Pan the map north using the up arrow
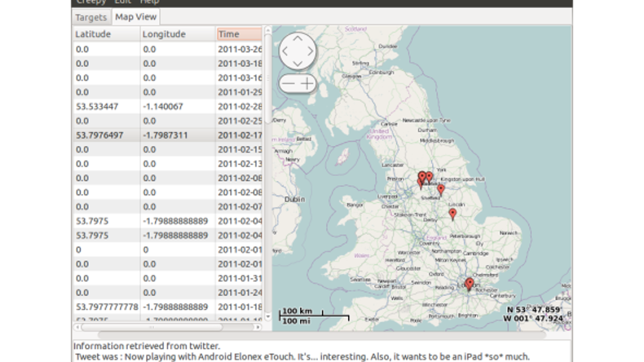Screen dimensions: 644x362 [x=297, y=39]
